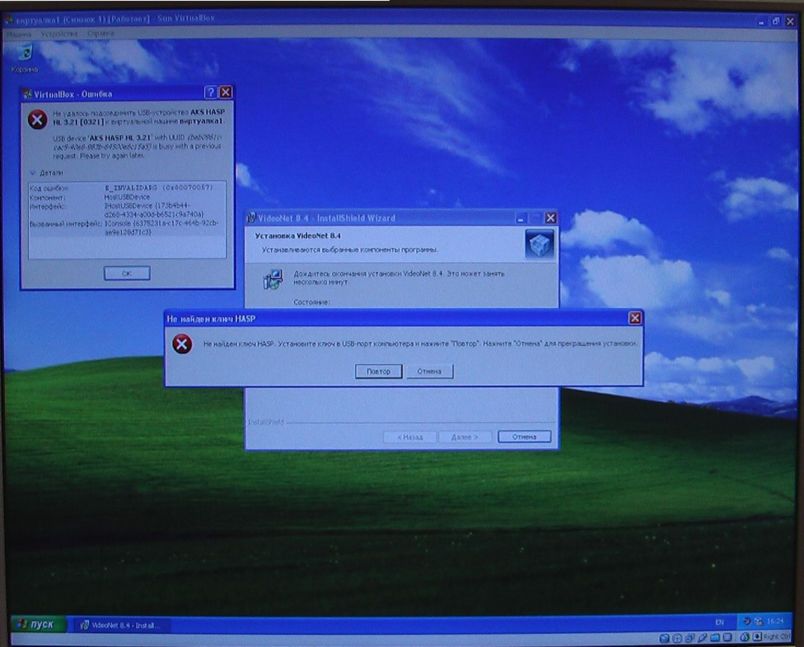Screen dimensions: 804x647
Task: Click the taskbar clock
Action: point(775,621)
